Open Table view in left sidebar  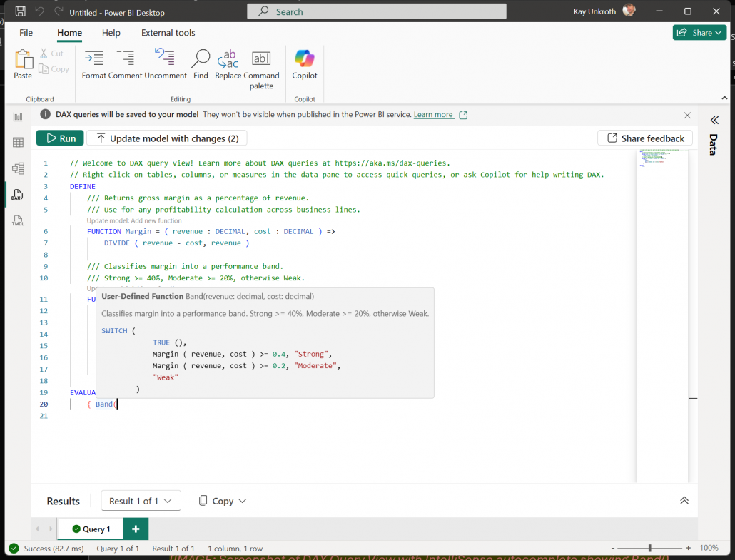[x=18, y=143]
